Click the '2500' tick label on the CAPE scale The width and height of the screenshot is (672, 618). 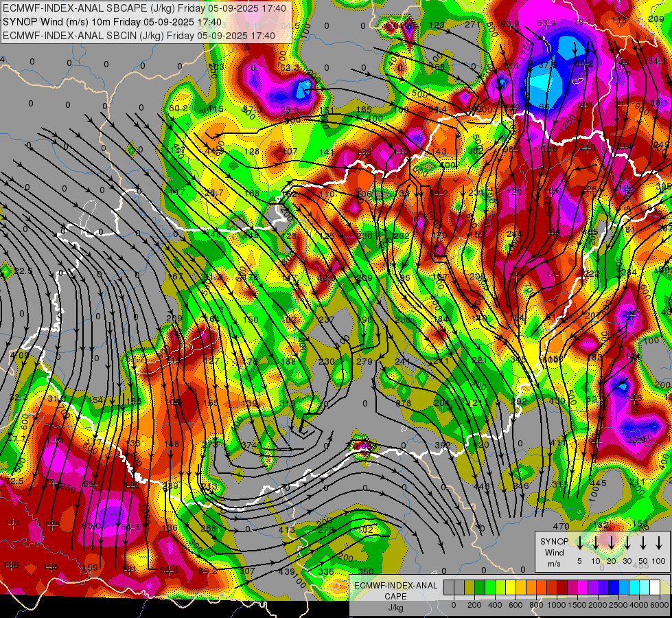point(618,605)
